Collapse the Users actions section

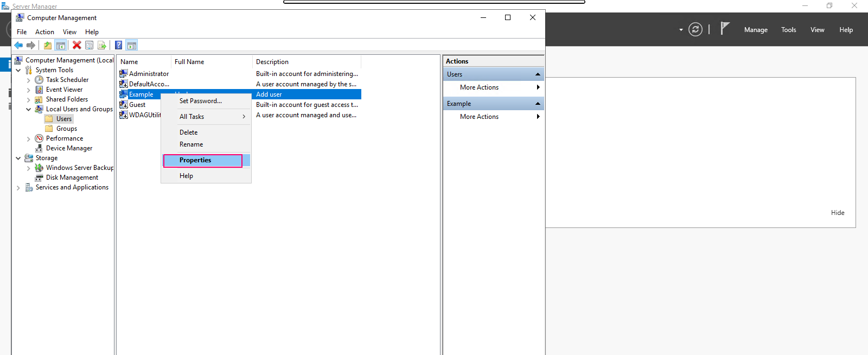pos(538,74)
